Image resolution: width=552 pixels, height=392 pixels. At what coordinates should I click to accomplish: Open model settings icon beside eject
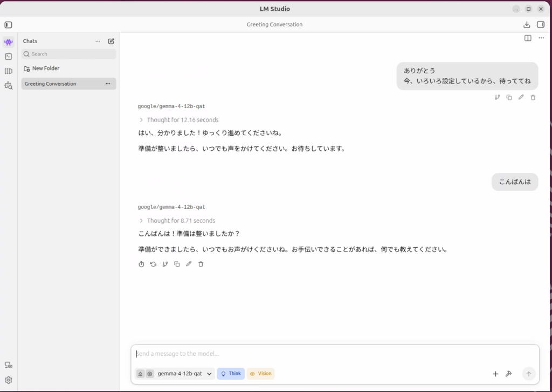[150, 374]
